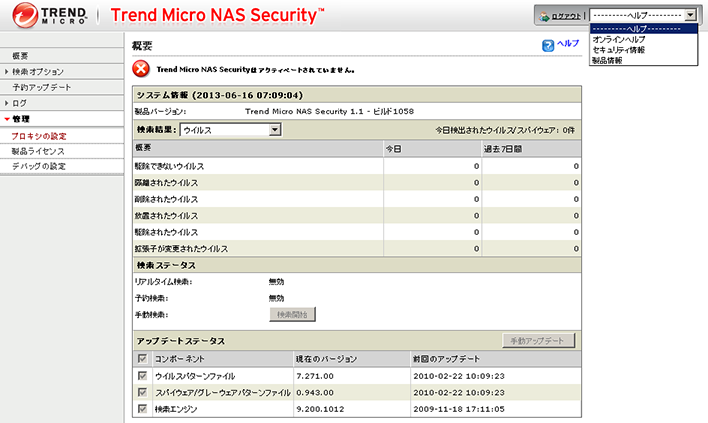Image resolution: width=708 pixels, height=423 pixels.
Task: Click the 過去7日間 column header
Action: click(x=503, y=149)
